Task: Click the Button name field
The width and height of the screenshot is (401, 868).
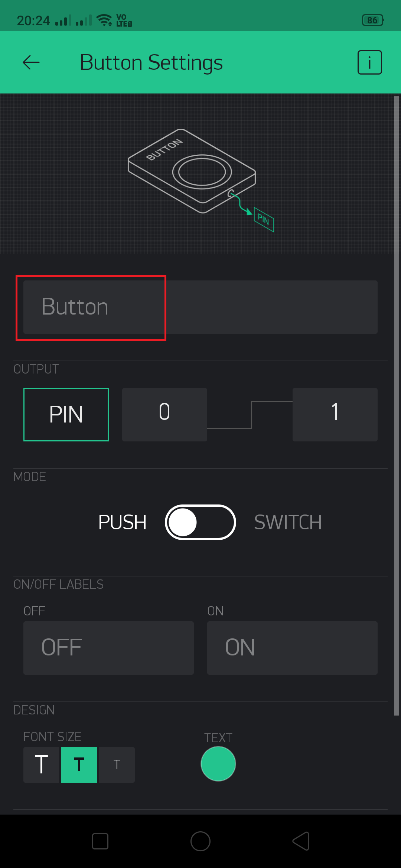Action: (x=200, y=307)
